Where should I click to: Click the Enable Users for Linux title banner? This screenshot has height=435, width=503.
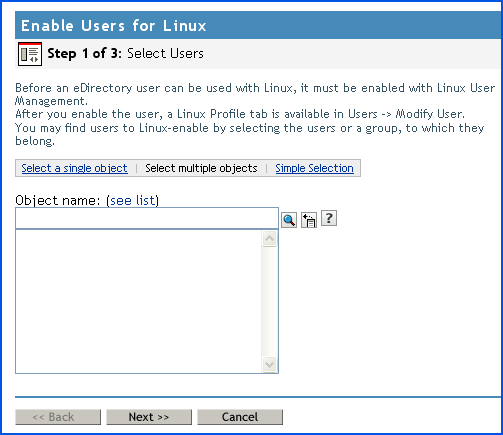tap(258, 25)
